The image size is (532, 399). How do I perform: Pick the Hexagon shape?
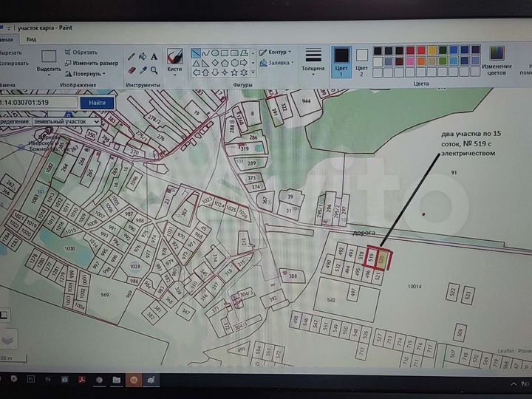[x=234, y=63]
